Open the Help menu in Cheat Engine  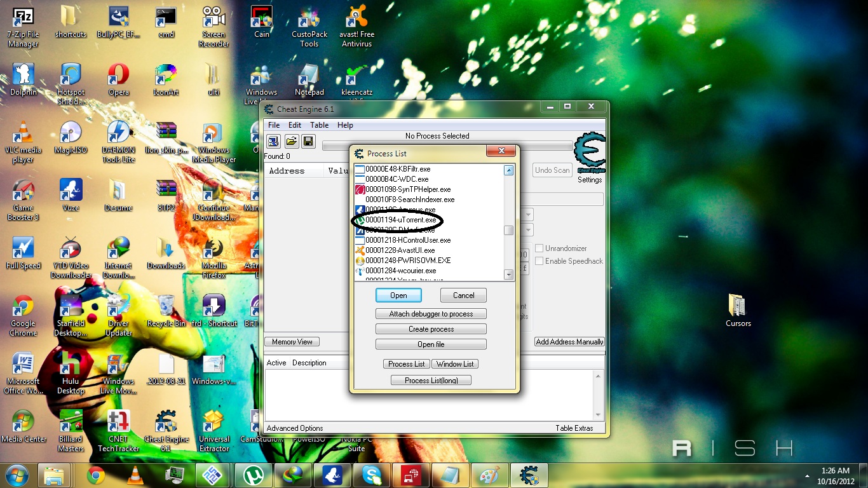345,125
